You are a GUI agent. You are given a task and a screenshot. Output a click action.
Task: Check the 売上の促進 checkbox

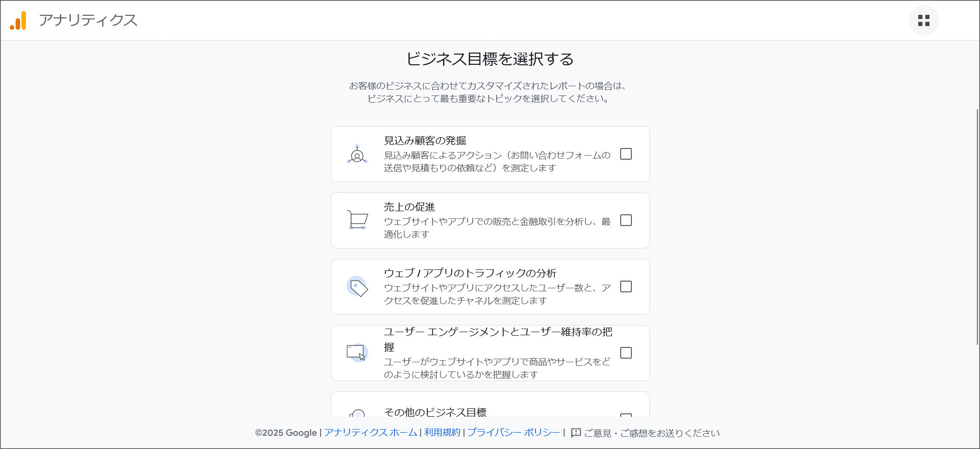(626, 220)
